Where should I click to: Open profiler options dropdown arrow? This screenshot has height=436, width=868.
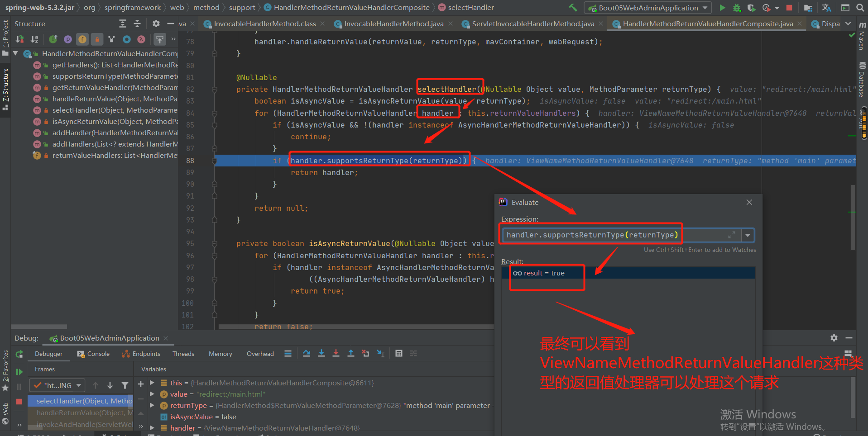click(777, 8)
